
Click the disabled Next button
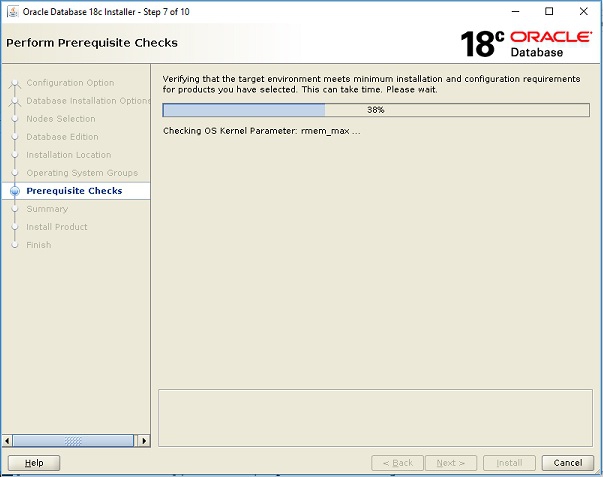[451, 463]
